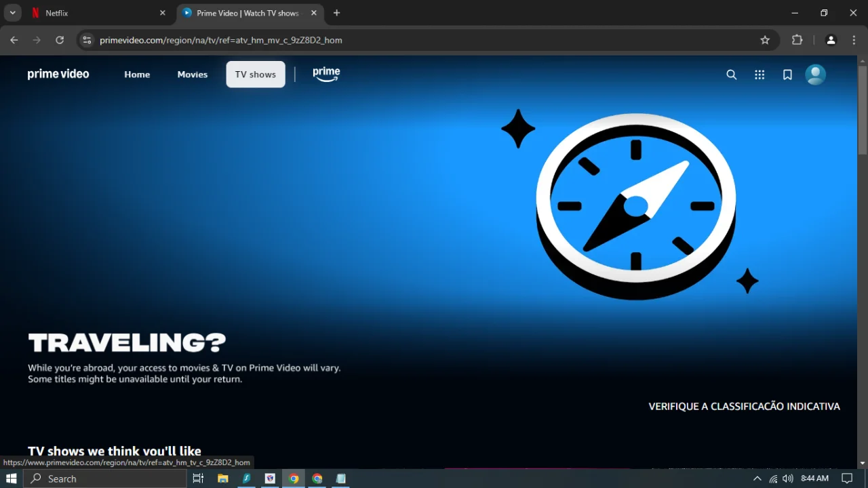Open the Chrome three-dot menu
This screenshot has width=868, height=488.
click(854, 40)
